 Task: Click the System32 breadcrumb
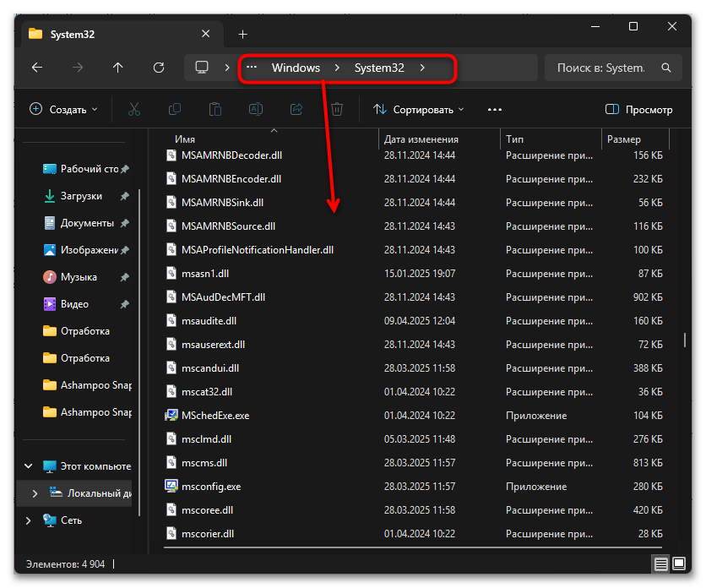point(379,68)
